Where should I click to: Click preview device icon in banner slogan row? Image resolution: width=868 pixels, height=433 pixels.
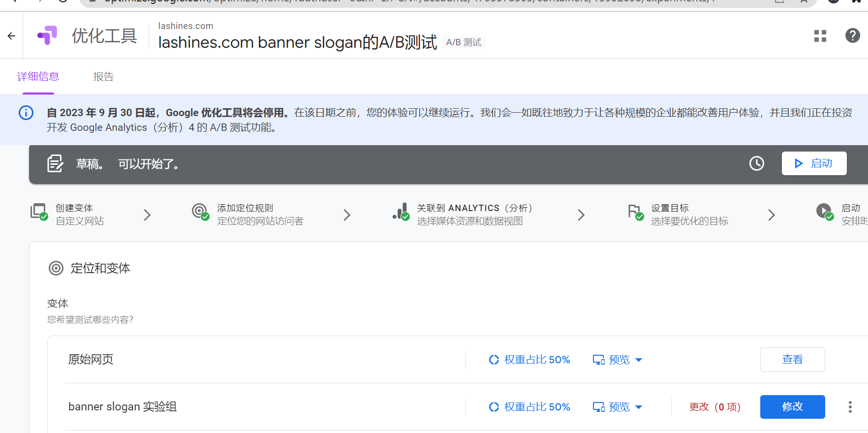click(x=599, y=407)
